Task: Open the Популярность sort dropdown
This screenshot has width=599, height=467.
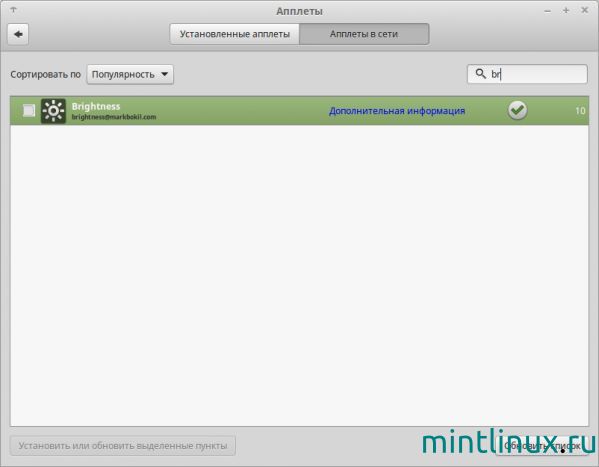Action: click(130, 74)
